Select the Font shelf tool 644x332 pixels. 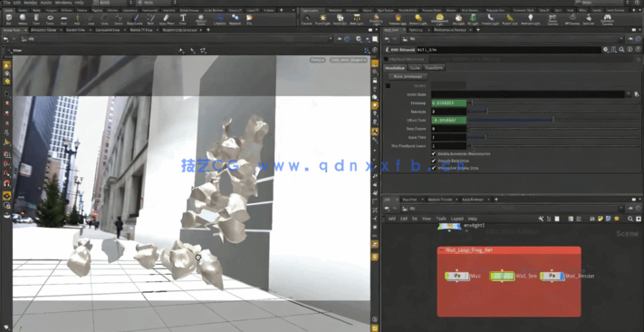pyautogui.click(x=183, y=18)
